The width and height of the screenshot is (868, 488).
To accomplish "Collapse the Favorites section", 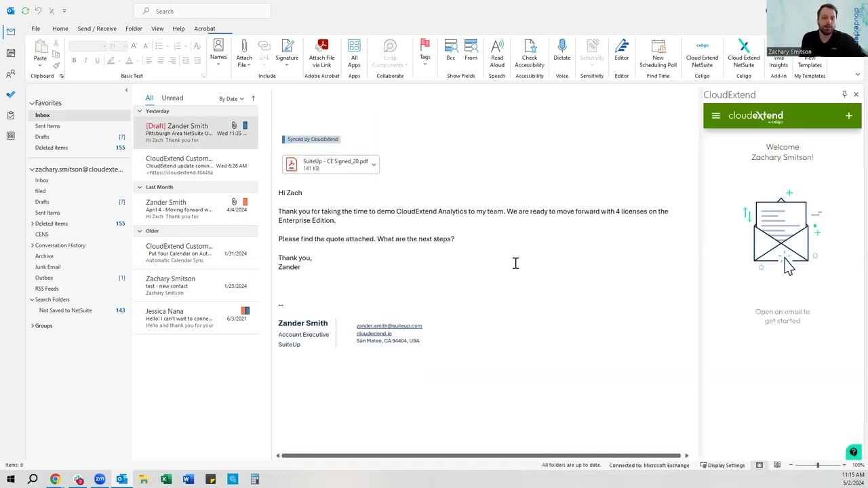I will [x=31, y=103].
